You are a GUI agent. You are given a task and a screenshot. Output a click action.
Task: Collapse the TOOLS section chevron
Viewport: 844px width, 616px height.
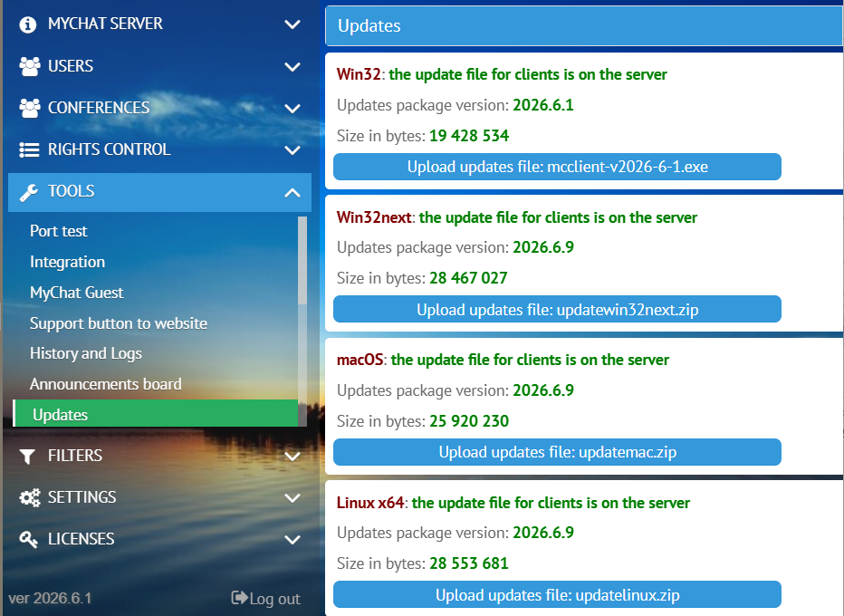pos(293,192)
